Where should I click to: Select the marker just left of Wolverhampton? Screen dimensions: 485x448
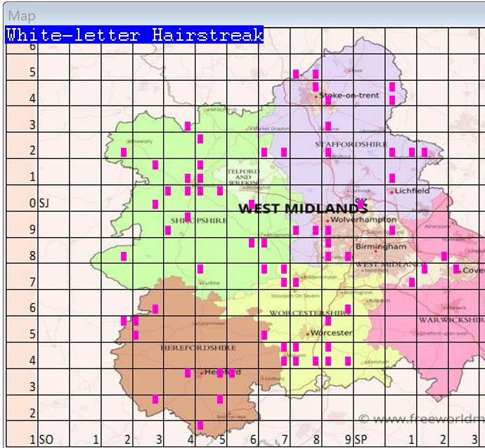point(316,230)
